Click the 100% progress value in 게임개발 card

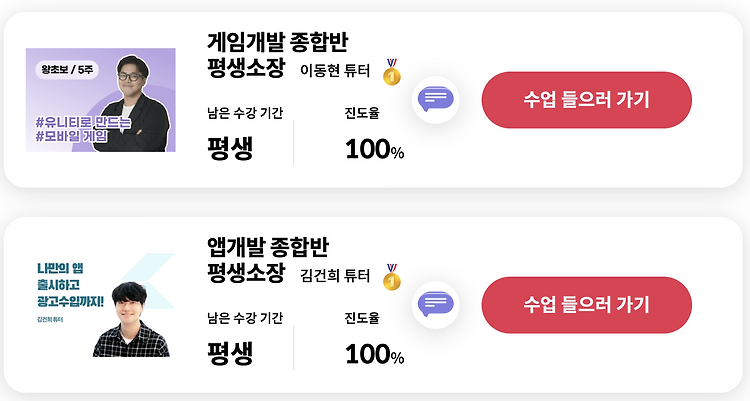tap(375, 149)
